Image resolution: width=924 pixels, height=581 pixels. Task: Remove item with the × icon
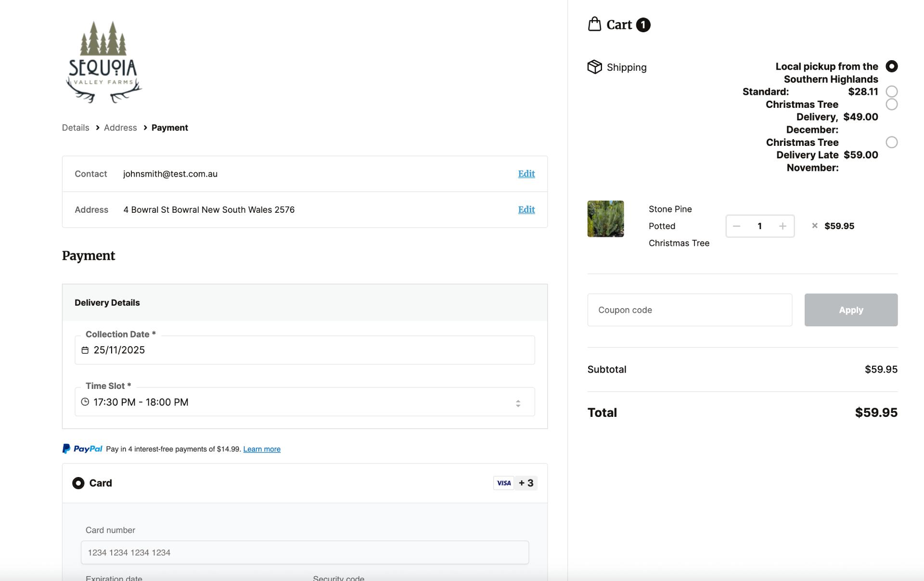coord(814,226)
